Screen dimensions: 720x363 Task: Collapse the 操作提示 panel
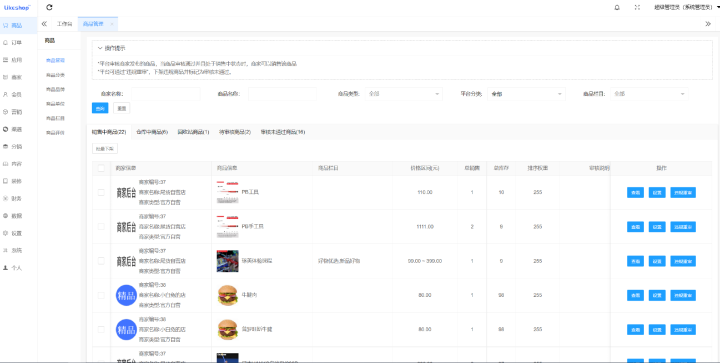(112, 48)
